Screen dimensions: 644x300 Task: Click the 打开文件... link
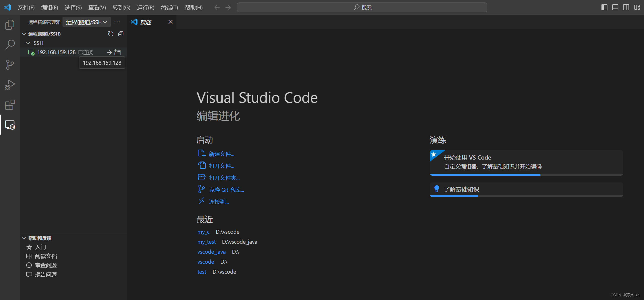click(222, 166)
